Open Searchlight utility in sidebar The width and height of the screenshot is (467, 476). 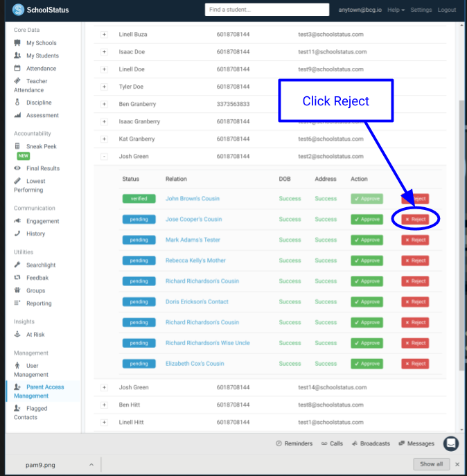point(41,265)
